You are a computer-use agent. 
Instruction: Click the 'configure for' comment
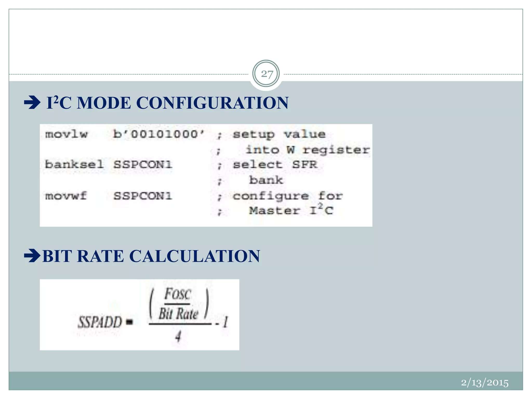[288, 196]
